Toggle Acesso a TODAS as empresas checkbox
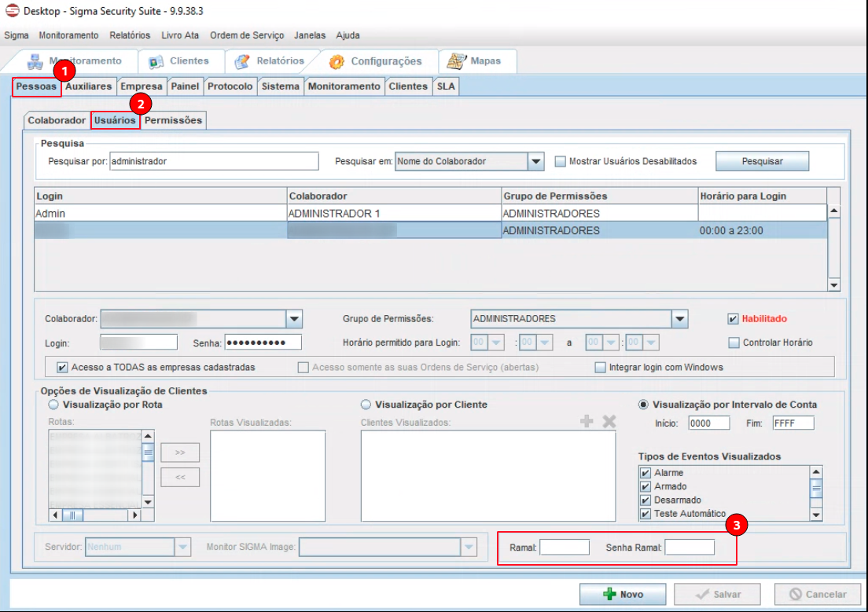The width and height of the screenshot is (868, 612). [x=62, y=367]
